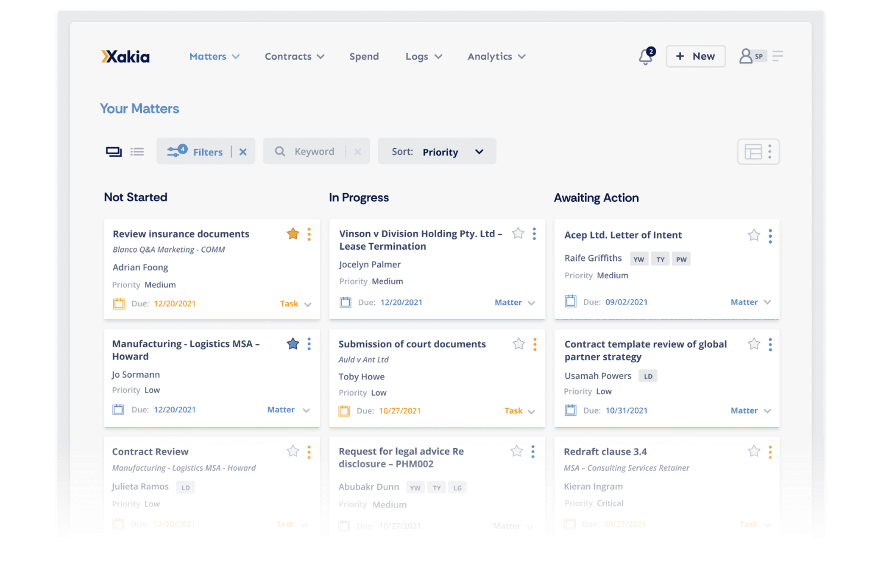Switch to list view
The image size is (882, 588).
(x=137, y=151)
